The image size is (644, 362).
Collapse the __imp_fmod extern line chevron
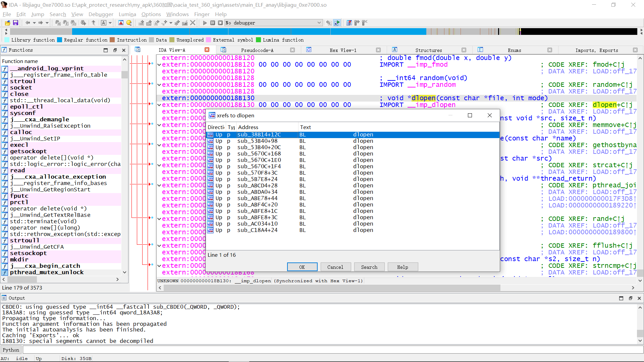(x=159, y=65)
